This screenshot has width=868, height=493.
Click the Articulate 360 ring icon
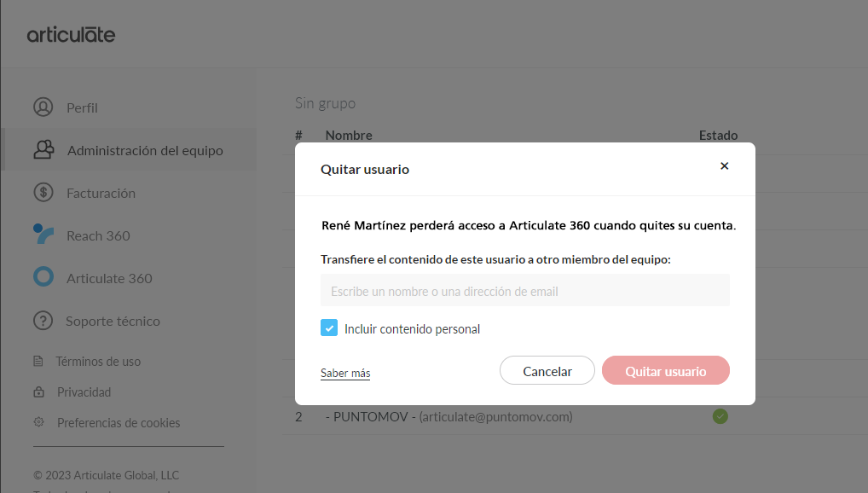click(43, 276)
